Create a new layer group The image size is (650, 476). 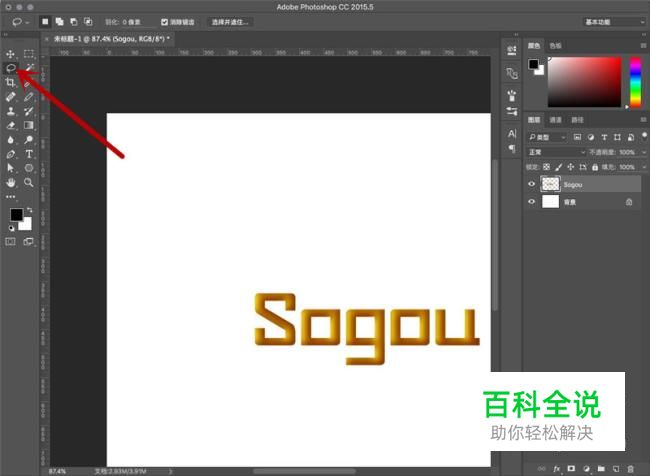point(601,469)
